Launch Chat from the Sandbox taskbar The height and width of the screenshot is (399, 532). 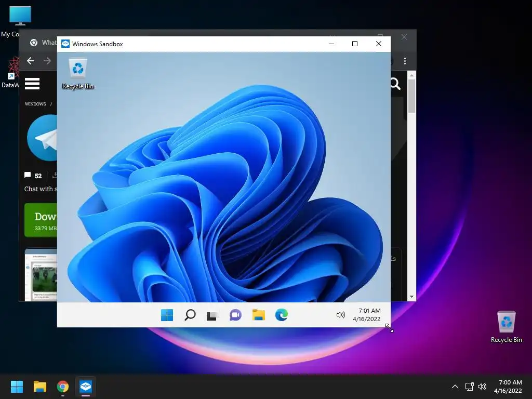click(x=235, y=315)
